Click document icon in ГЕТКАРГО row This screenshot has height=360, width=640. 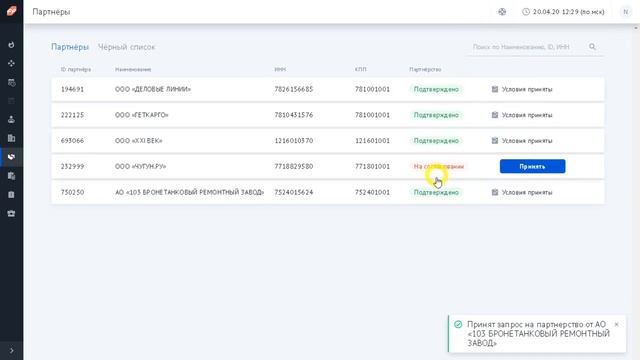495,115
